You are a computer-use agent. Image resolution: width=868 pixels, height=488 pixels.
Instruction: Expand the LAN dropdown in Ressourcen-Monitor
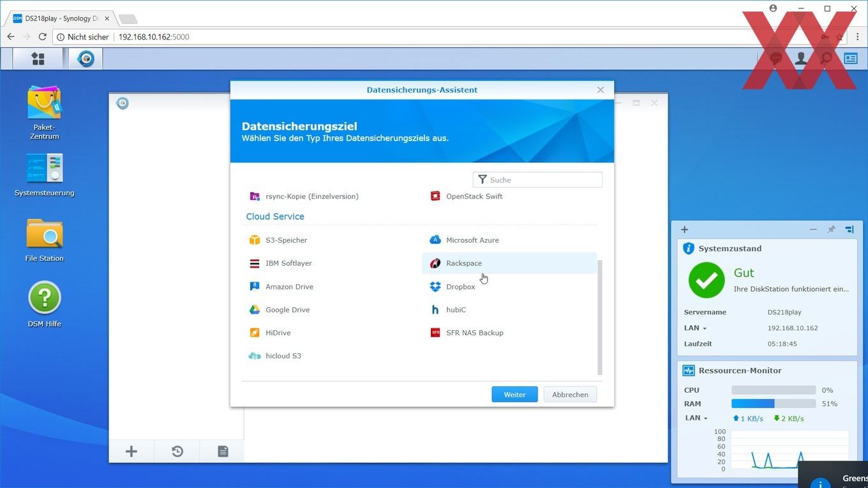click(696, 418)
